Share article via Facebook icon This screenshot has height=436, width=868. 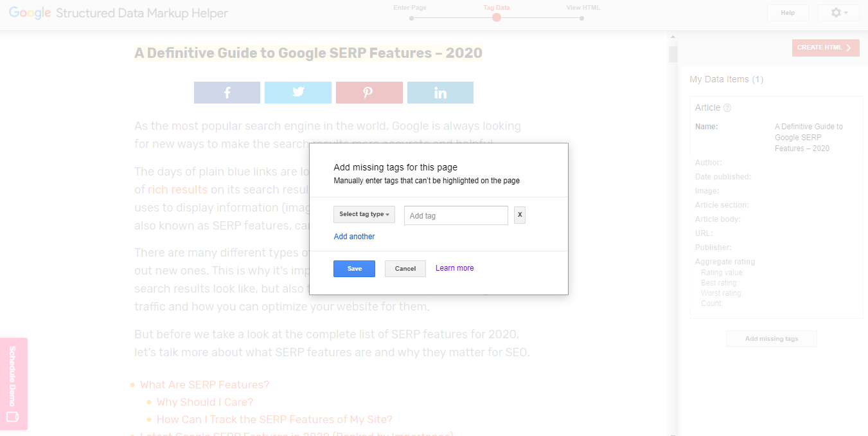227,93
